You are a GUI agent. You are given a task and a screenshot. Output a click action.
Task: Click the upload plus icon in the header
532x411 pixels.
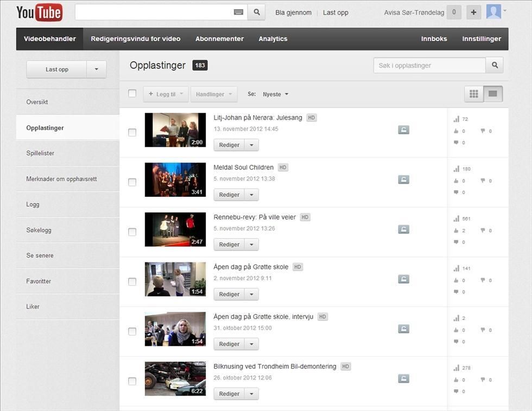[474, 11]
